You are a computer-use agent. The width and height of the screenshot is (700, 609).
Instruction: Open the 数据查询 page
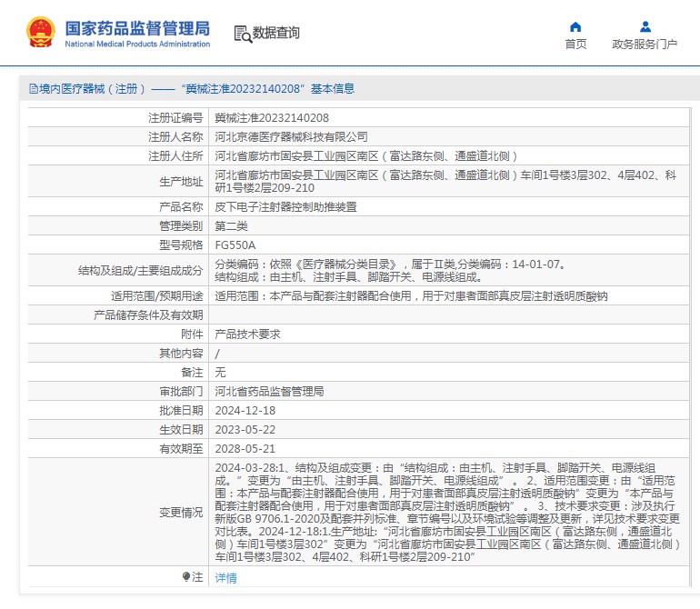pyautogui.click(x=275, y=34)
